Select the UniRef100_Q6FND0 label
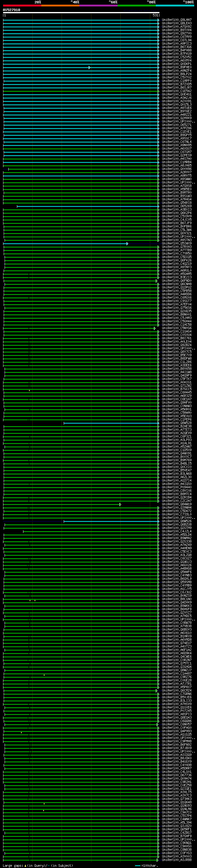 pyautogui.click(x=177, y=281)
